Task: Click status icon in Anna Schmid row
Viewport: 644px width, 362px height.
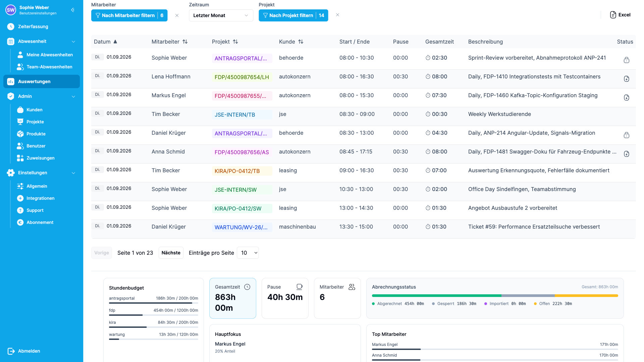Action: point(626,154)
